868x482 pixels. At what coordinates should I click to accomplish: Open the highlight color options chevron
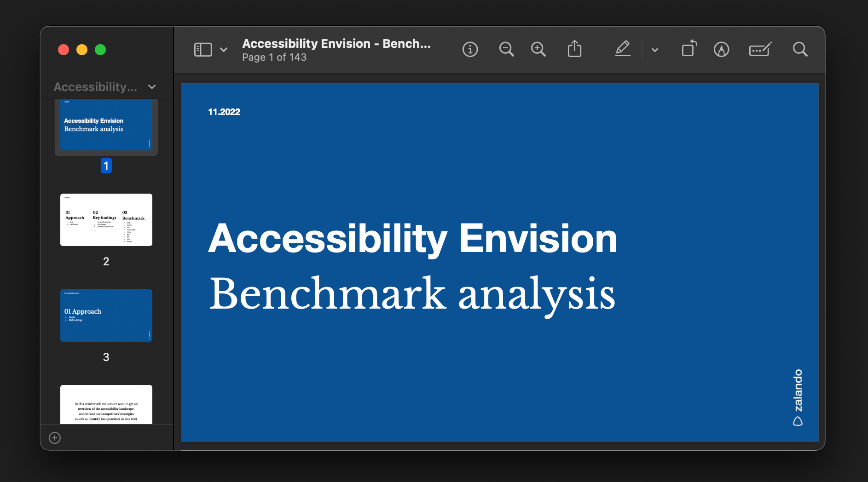[655, 50]
